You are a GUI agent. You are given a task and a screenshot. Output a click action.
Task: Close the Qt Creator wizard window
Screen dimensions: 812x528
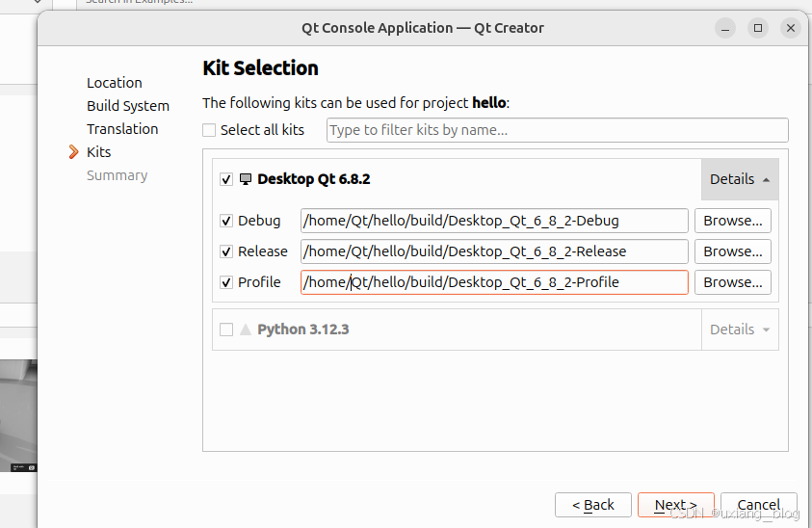pyautogui.click(x=791, y=28)
